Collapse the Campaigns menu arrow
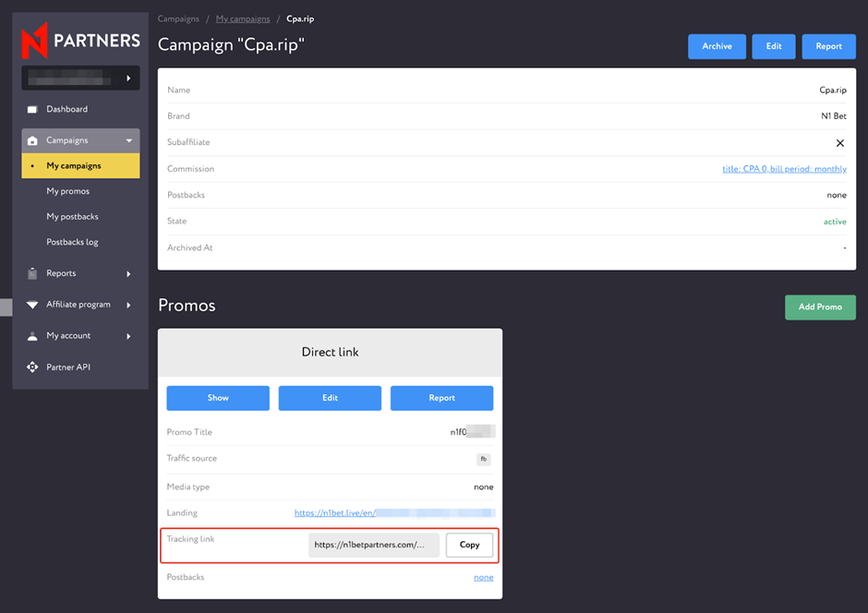This screenshot has height=613, width=868. (128, 141)
